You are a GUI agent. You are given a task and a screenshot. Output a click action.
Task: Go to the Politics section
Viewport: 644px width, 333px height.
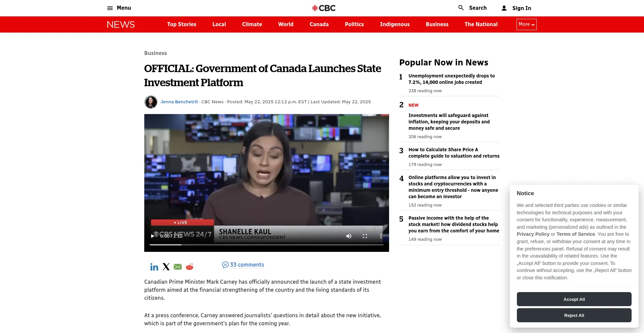(354, 24)
